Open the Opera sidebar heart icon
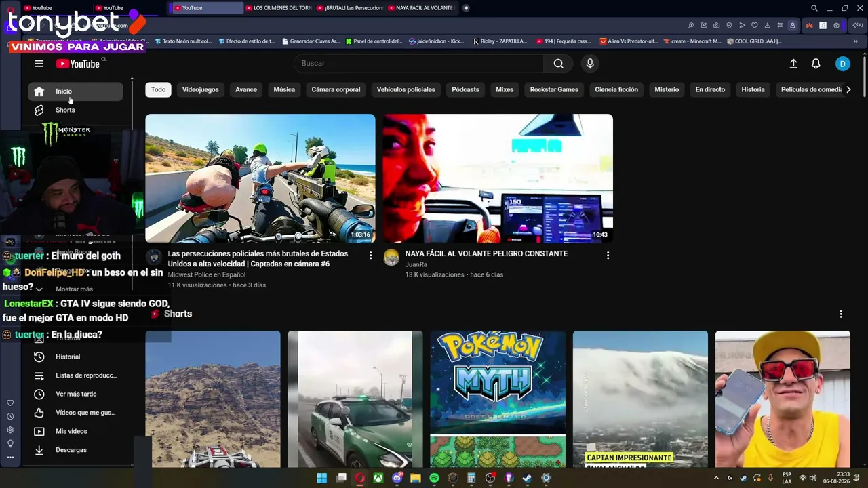The height and width of the screenshot is (488, 868). click(x=10, y=403)
